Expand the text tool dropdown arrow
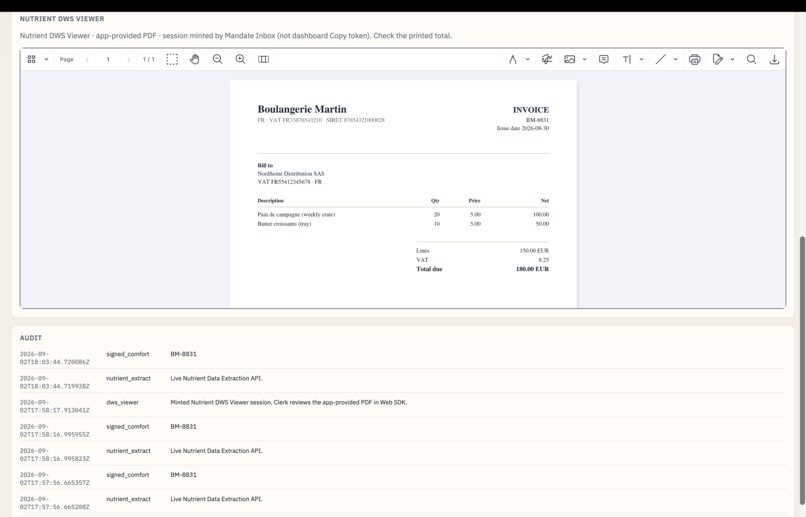Viewport: 806px width, 517px height. [x=642, y=59]
